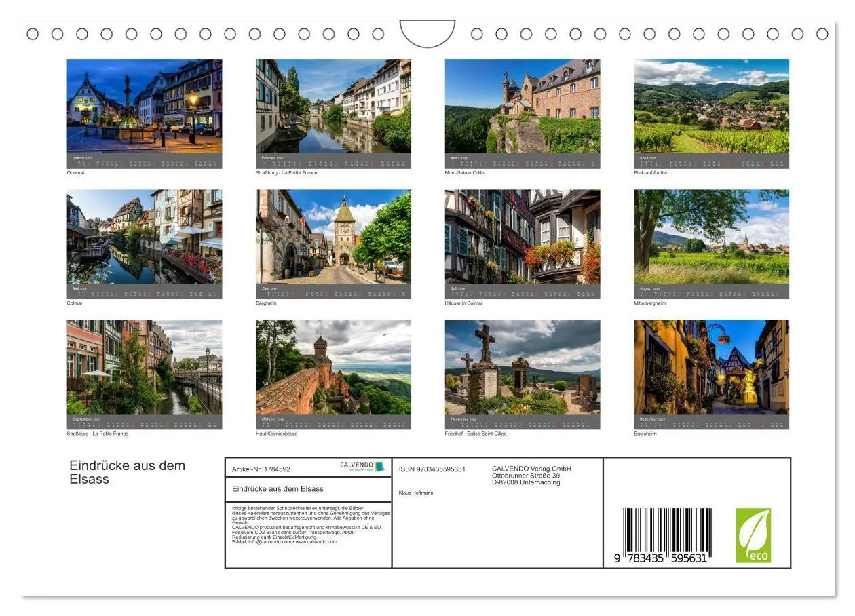The width and height of the screenshot is (855, 616).
Task: Open the Mont-Sainte-Odile monastery photo
Action: (522, 106)
